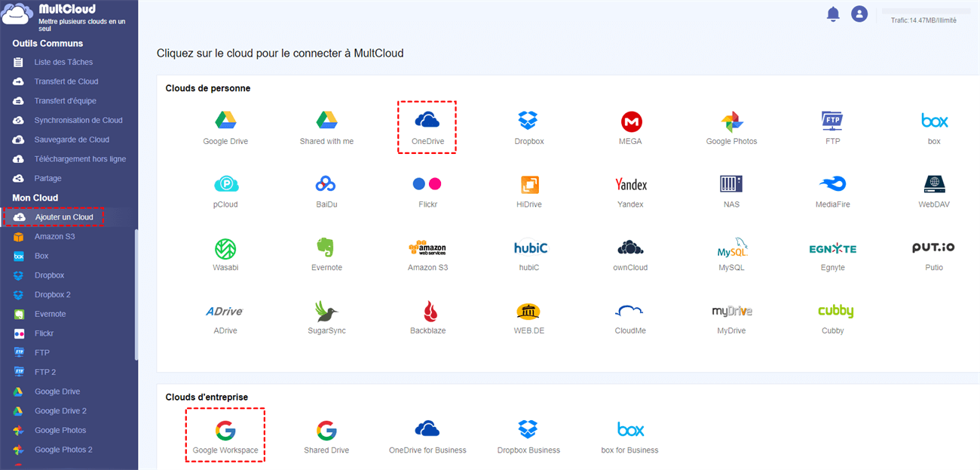
Task: Click the ownCloud icon
Action: [x=631, y=247]
